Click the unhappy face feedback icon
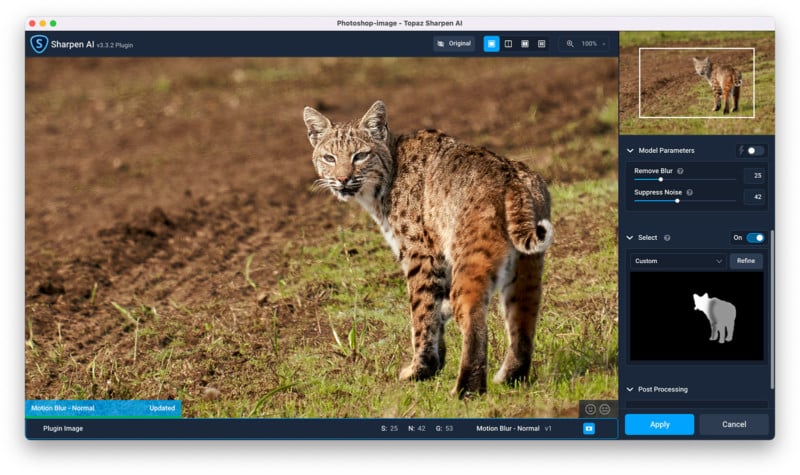800x475 pixels. click(x=605, y=409)
